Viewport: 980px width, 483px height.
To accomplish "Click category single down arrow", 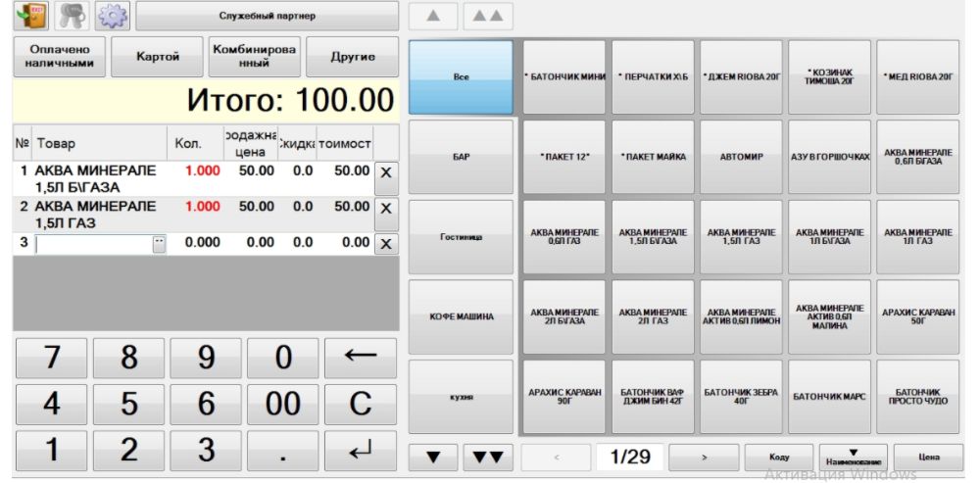I will pyautogui.click(x=433, y=458).
